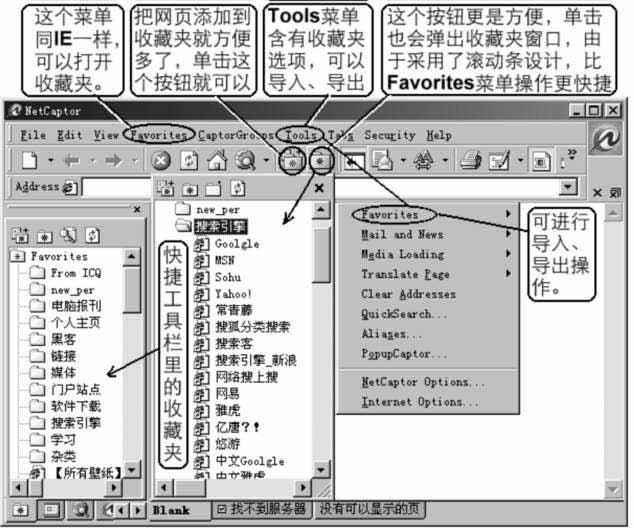634x528 pixels.
Task: Select the highlighted 搜索引擎 folder in popup
Action: 220,226
